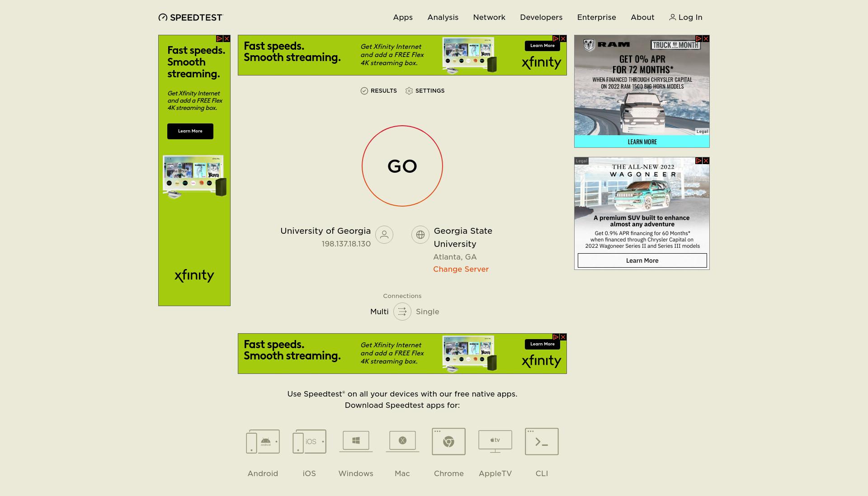Select Single connections
Viewport: 868px width, 496px height.
pos(427,312)
